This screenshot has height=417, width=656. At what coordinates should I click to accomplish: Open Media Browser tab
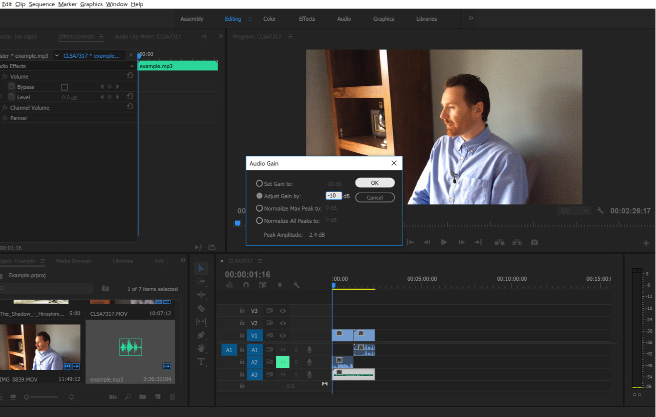coord(74,261)
